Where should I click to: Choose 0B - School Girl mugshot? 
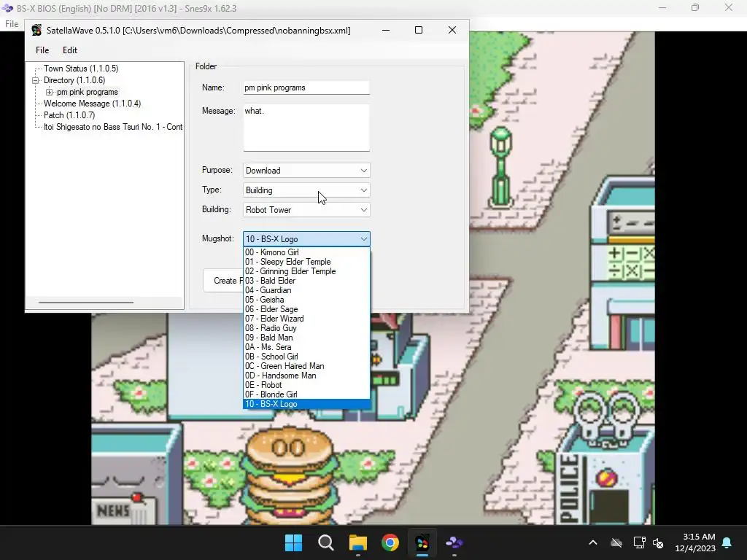coord(306,357)
